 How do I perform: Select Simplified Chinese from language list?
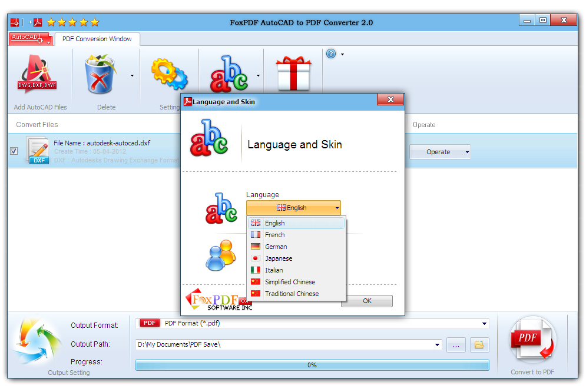[296, 282]
